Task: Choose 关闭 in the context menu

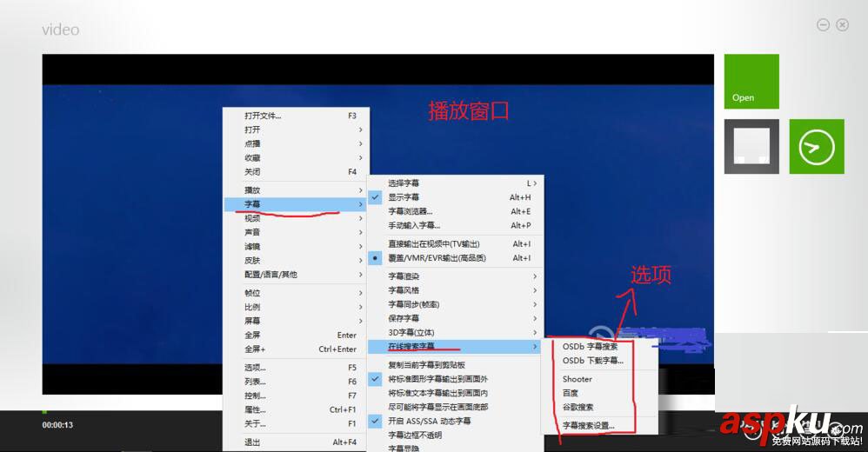Action: coord(297,171)
